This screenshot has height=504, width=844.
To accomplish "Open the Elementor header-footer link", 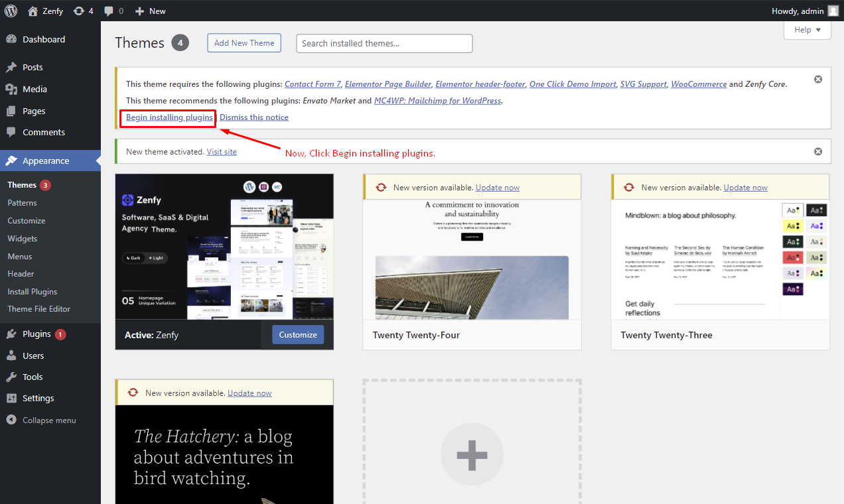I will click(x=480, y=84).
